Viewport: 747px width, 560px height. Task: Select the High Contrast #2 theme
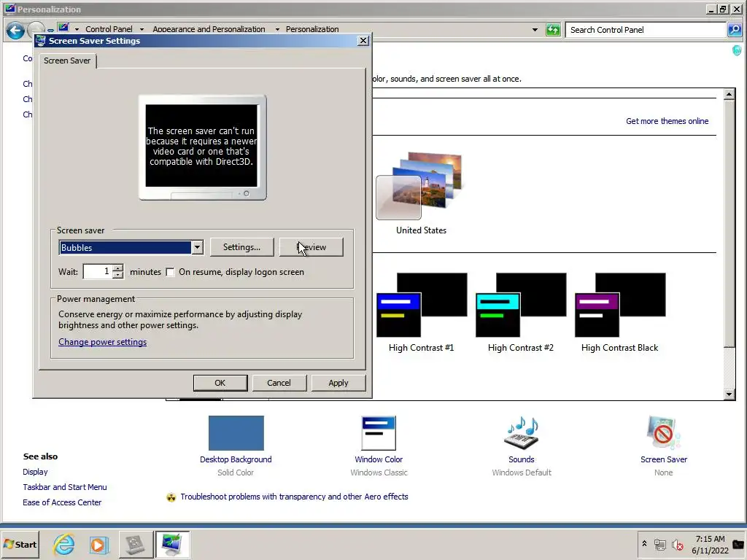(x=521, y=305)
